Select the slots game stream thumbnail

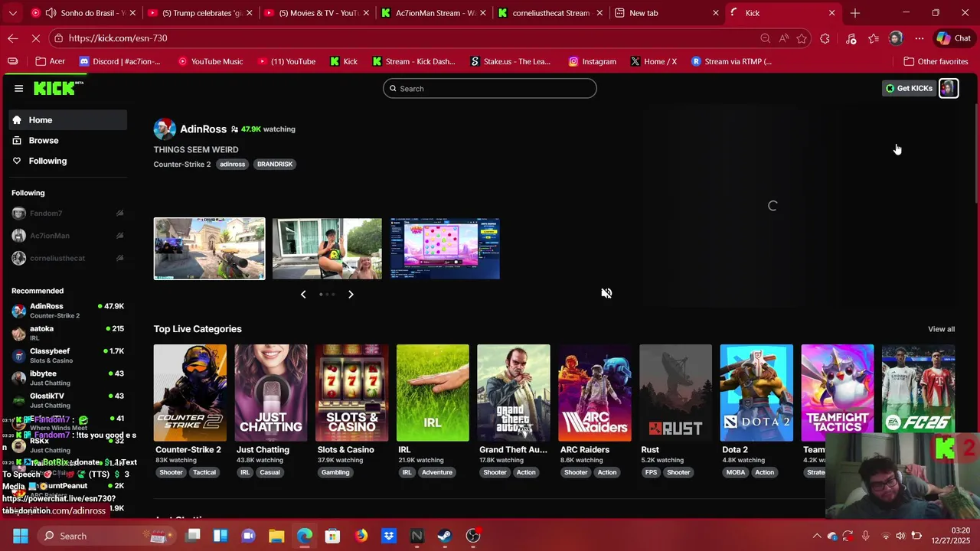click(445, 249)
